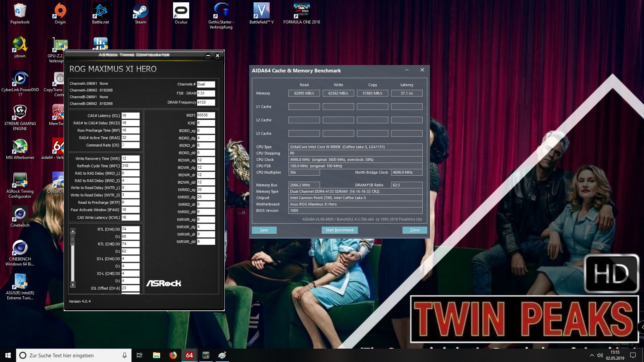Open XTREME GAMING ENGINE icon

tap(20, 117)
